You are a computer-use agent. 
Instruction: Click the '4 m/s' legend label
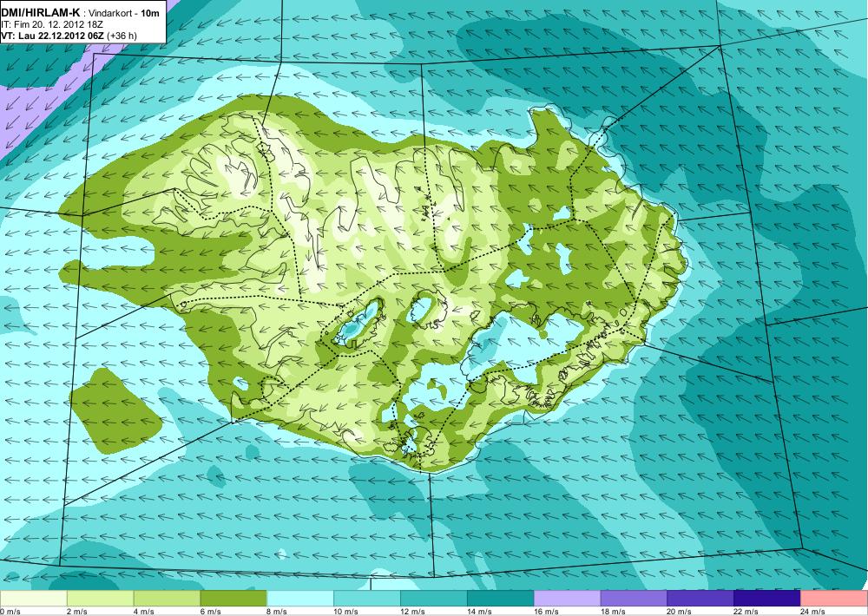pyautogui.click(x=144, y=612)
